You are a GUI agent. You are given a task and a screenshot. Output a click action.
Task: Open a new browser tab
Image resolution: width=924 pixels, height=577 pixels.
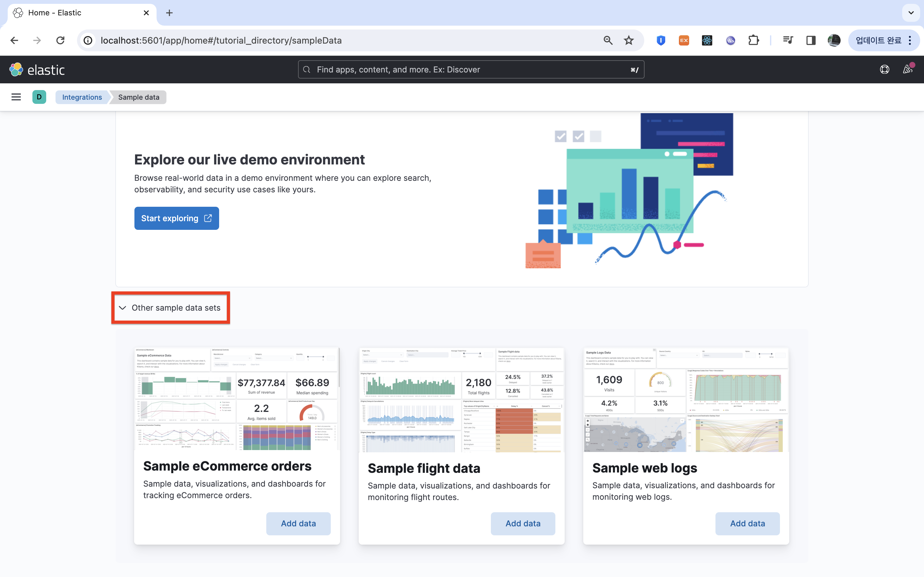click(x=169, y=13)
